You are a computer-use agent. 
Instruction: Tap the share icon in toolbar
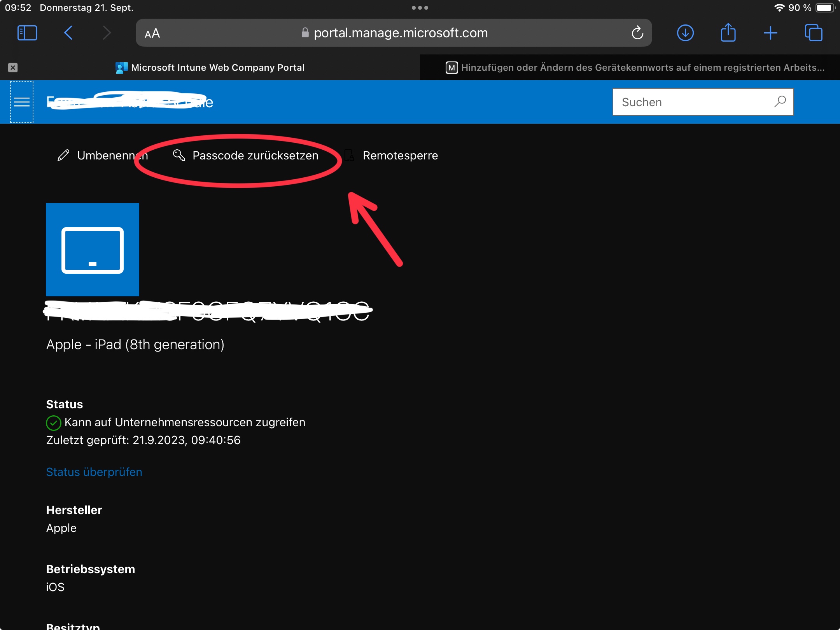728,33
